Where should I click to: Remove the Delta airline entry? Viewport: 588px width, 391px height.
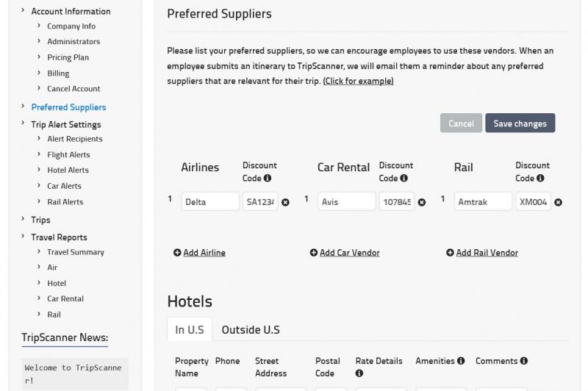tap(285, 202)
